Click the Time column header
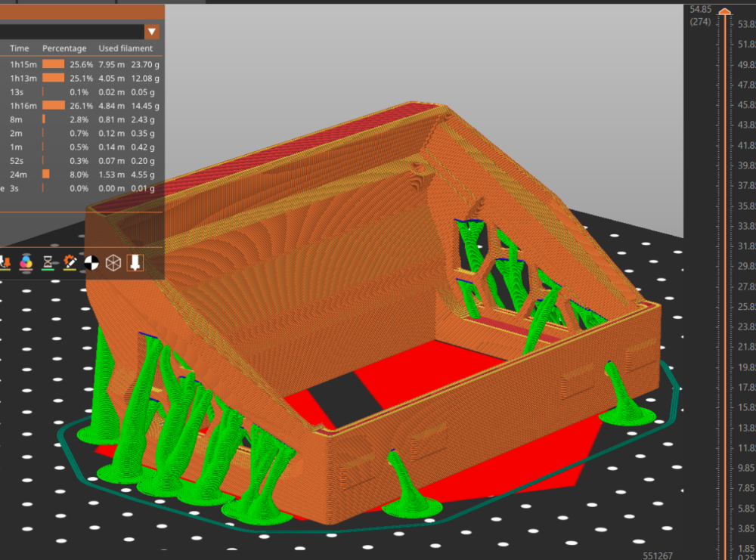This screenshot has height=560, width=756. click(x=20, y=48)
